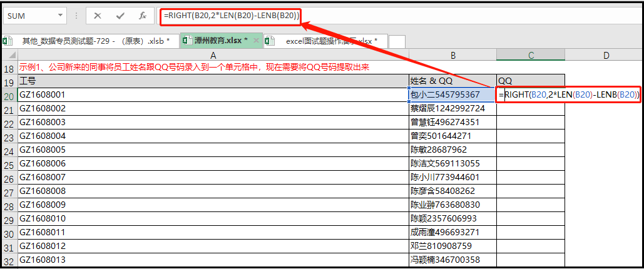Select column A header
The image size is (644, 269).
[x=213, y=55]
